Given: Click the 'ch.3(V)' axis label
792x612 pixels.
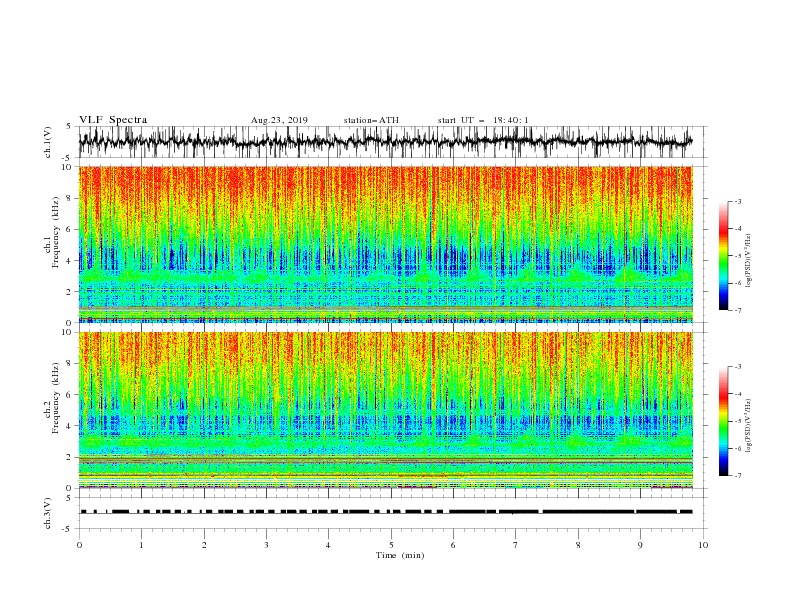Looking at the screenshot, I should point(48,513).
